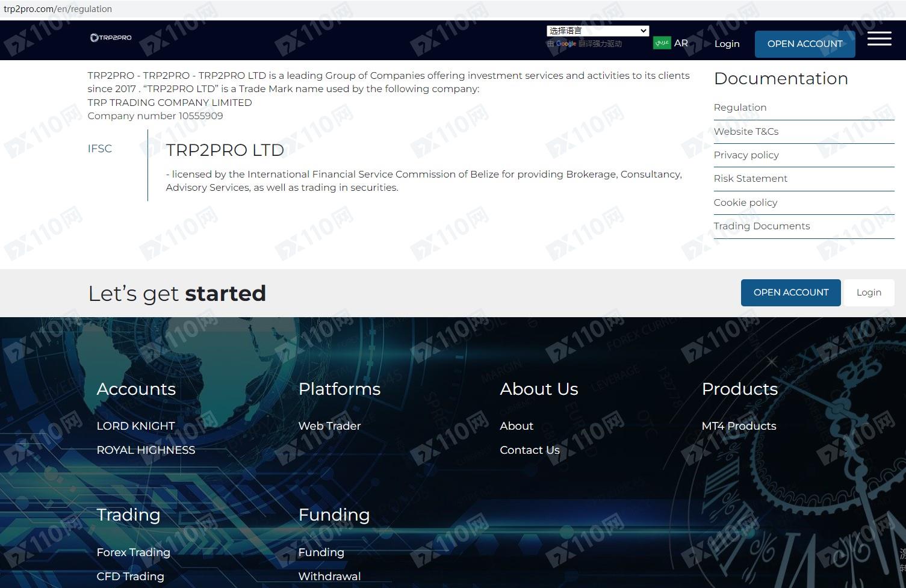Open Website T&Cs in Documentation sidebar
906x588 pixels.
coord(746,131)
